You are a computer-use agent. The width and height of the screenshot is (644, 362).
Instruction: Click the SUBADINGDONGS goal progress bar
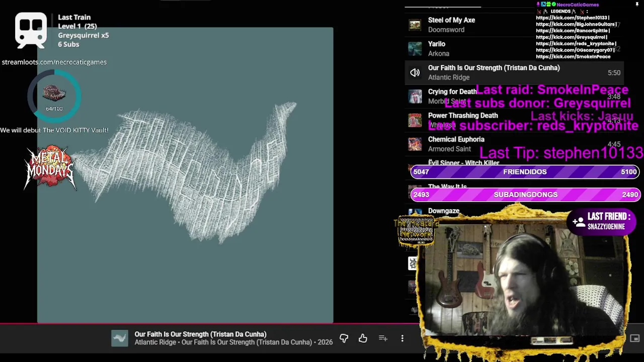coord(525,195)
